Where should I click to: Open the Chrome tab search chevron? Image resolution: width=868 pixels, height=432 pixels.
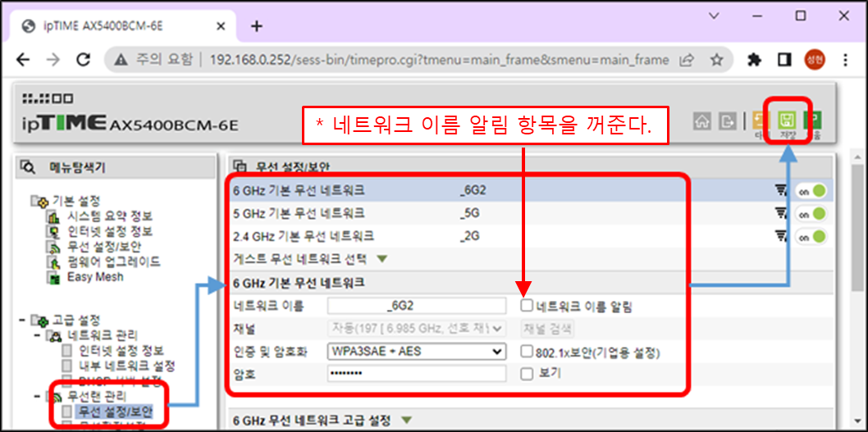coord(715,16)
